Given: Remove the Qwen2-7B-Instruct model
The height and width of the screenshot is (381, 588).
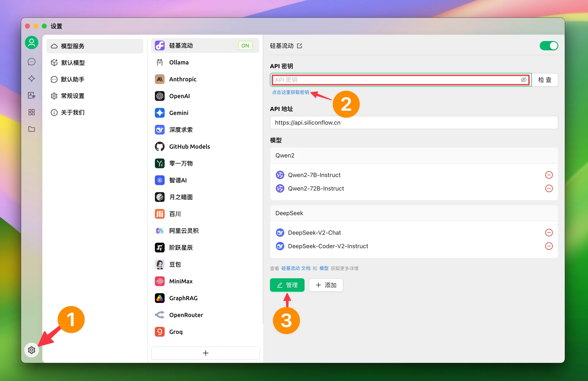Looking at the screenshot, I should coord(549,175).
